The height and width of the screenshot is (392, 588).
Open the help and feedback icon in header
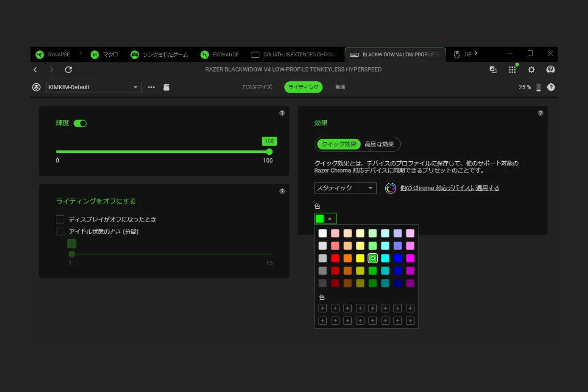pos(551,70)
